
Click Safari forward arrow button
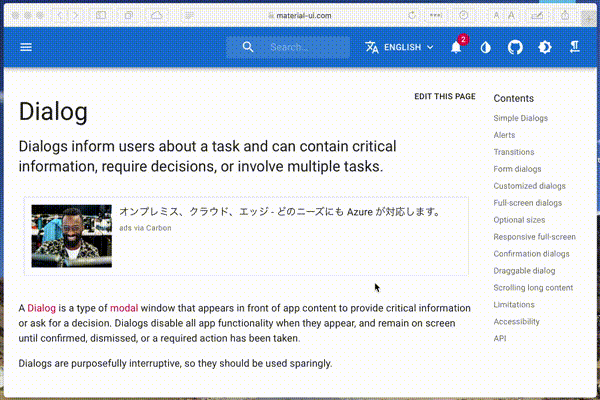pyautogui.click(x=75, y=15)
